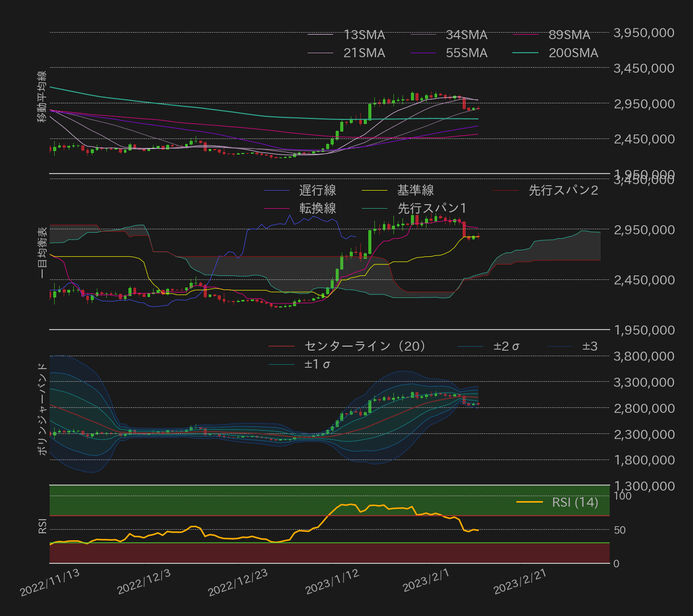Click the ±2σ band legend marker
This screenshot has width=693, height=616.
tap(471, 346)
